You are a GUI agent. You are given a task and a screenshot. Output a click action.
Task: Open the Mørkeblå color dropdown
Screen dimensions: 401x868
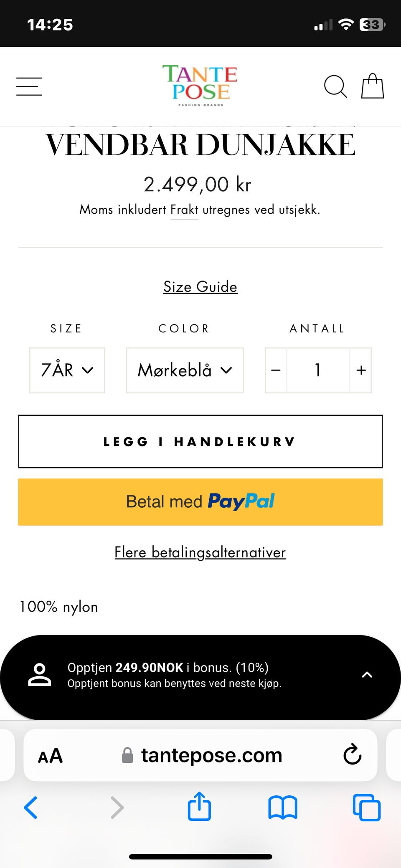(x=185, y=370)
